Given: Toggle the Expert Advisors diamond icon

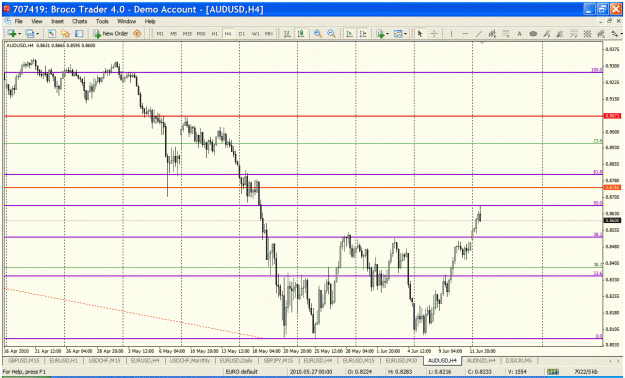Looking at the screenshot, I should pos(137,34).
